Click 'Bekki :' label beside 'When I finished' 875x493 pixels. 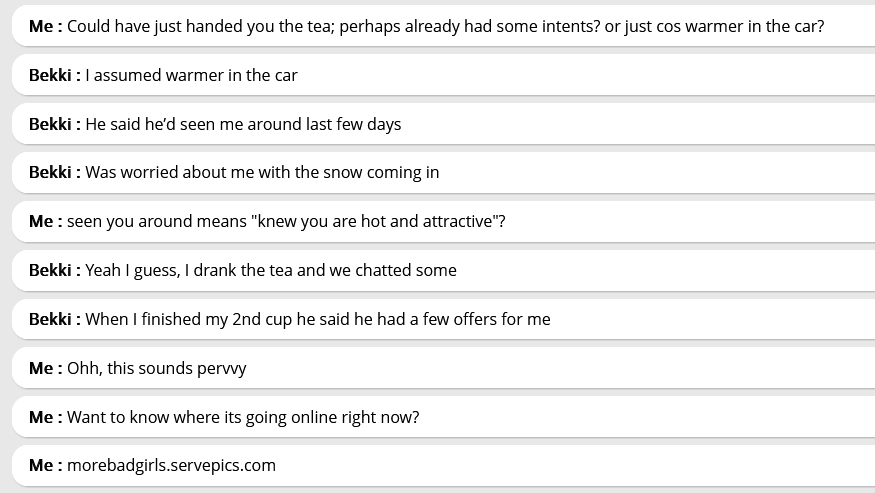(55, 319)
